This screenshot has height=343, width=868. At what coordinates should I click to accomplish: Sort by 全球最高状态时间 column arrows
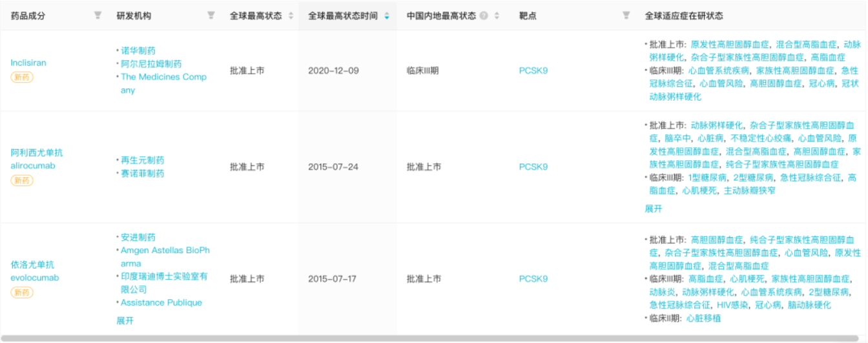(x=387, y=16)
